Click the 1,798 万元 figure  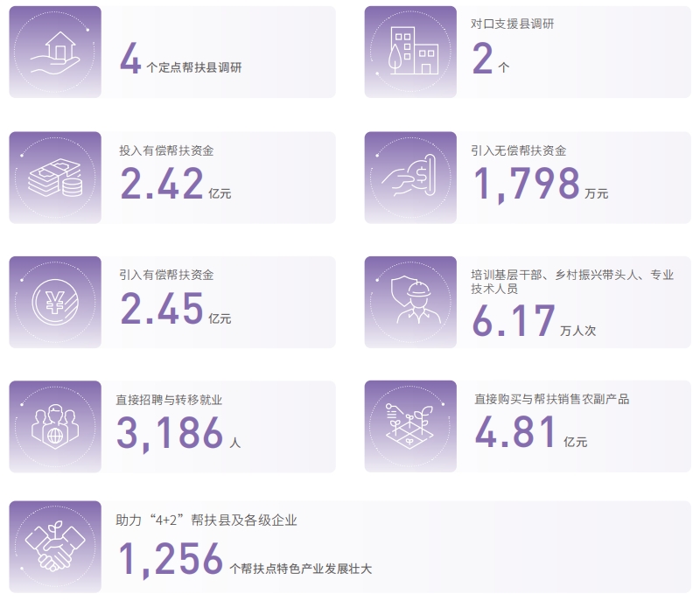pos(539,185)
